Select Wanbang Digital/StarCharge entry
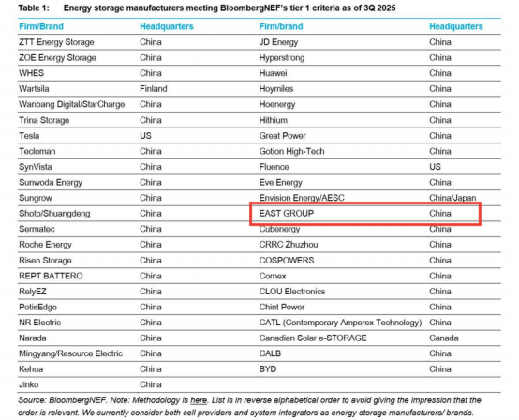This screenshot has width=519, height=420. point(72,104)
